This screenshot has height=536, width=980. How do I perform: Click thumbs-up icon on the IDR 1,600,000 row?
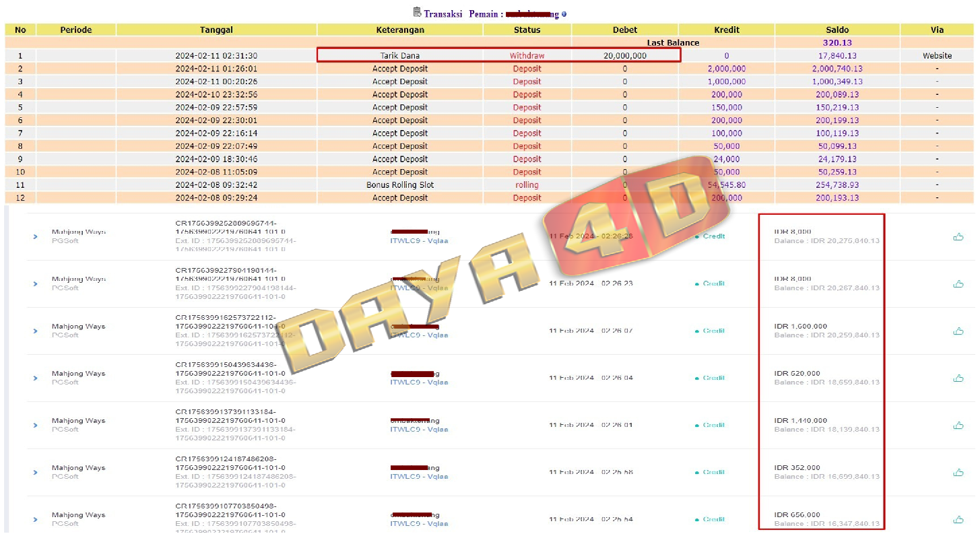click(958, 331)
